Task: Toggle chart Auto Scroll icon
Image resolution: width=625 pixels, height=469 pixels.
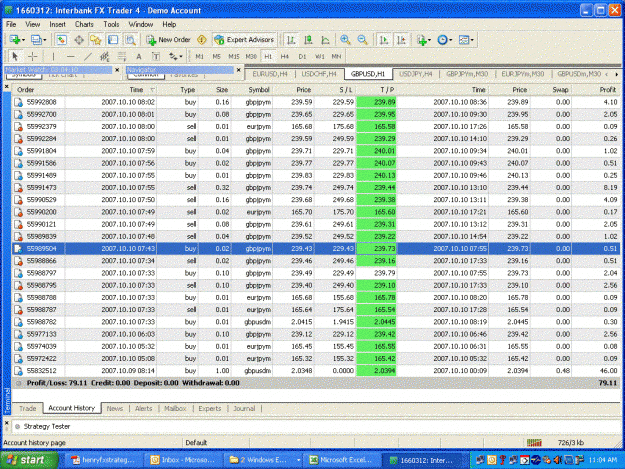Action: click(384, 40)
